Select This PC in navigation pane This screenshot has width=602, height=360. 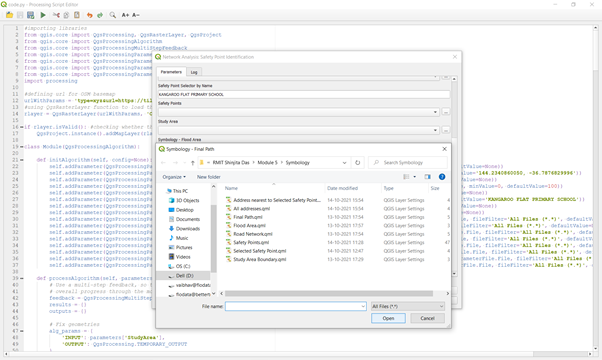pyautogui.click(x=180, y=191)
